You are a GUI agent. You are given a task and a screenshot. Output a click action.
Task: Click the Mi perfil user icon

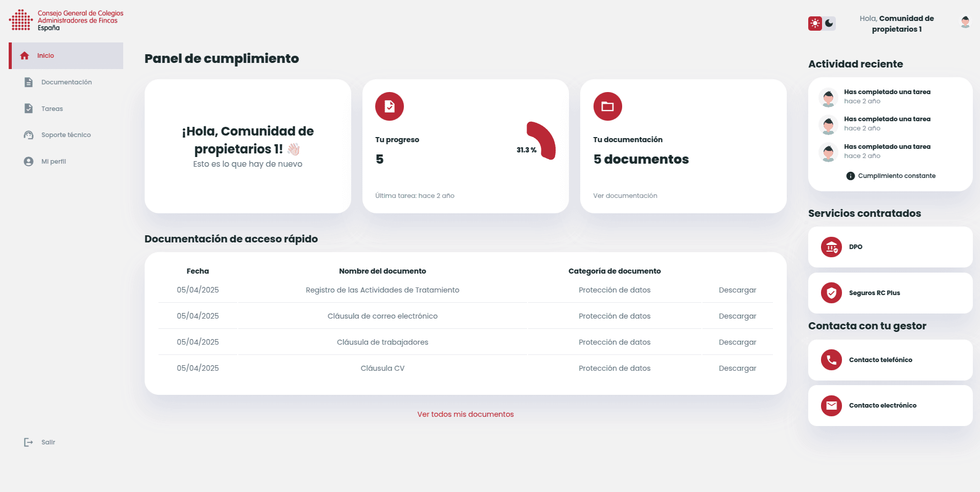(x=29, y=162)
